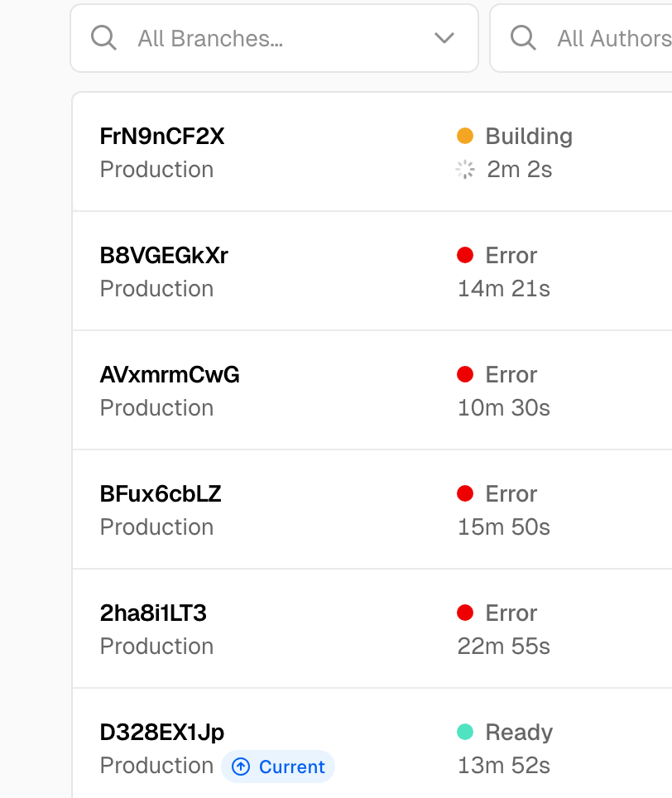
Task: Click the search icon in All Authors field
Action: (523, 38)
